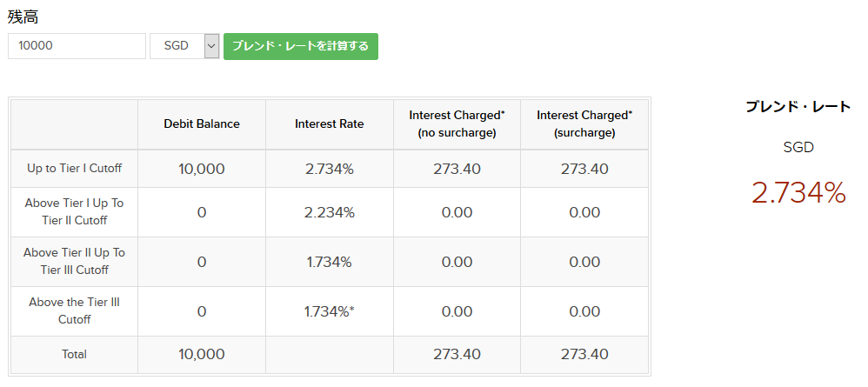Click the SGD label under blend rate heading
The width and height of the screenshot is (868, 387).
coord(798,148)
